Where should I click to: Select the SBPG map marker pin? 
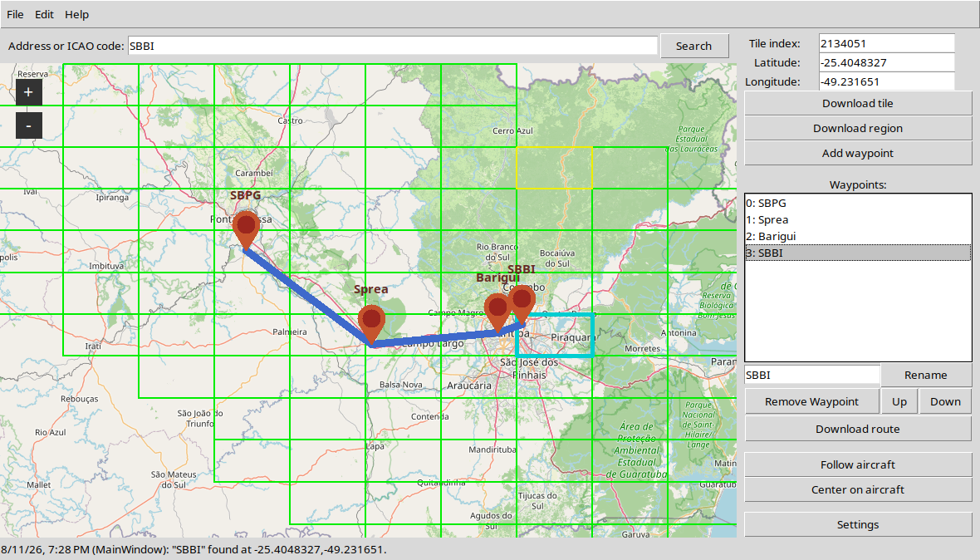(x=246, y=230)
